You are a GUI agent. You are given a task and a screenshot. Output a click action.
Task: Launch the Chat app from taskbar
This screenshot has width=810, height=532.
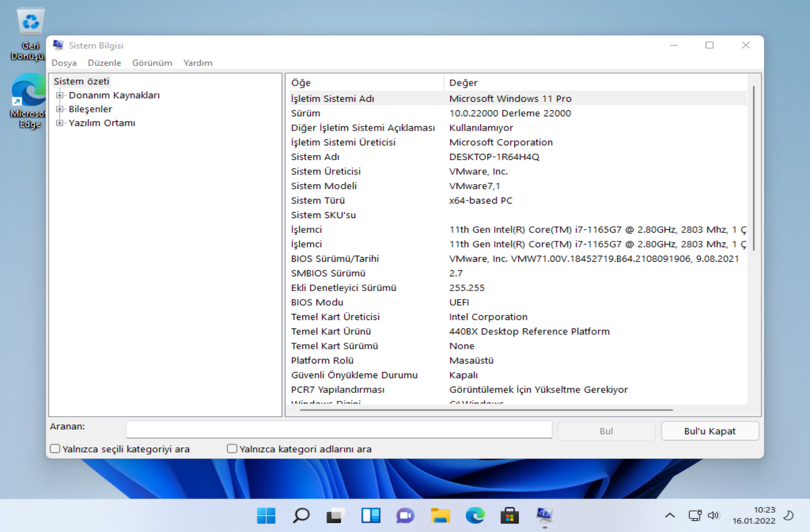(405, 516)
